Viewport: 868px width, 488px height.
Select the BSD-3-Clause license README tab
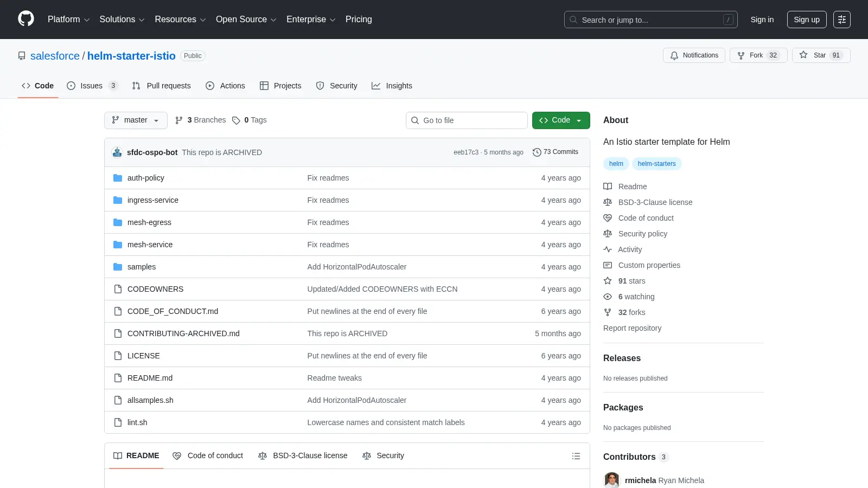click(303, 456)
